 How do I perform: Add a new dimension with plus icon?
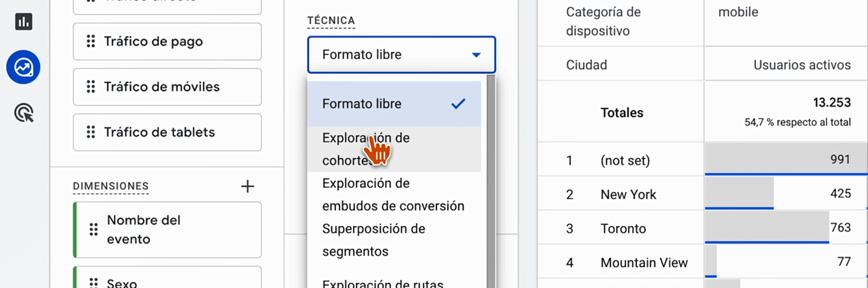click(248, 186)
